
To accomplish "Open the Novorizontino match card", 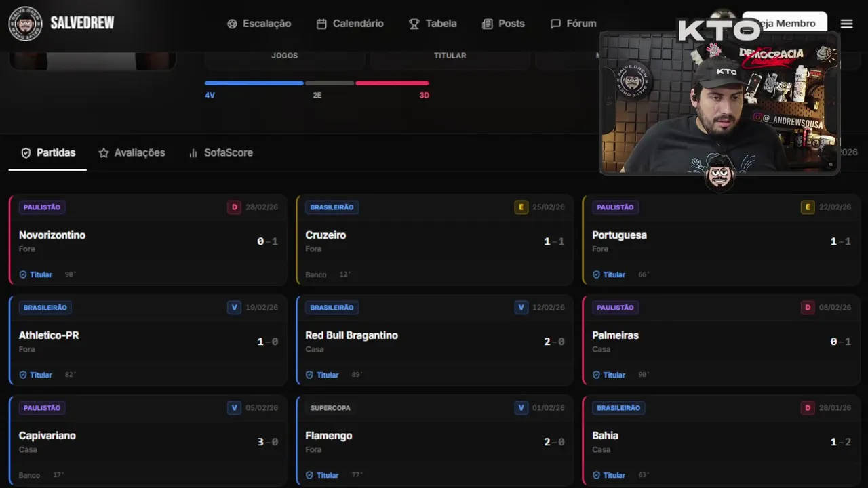I will pyautogui.click(x=148, y=240).
